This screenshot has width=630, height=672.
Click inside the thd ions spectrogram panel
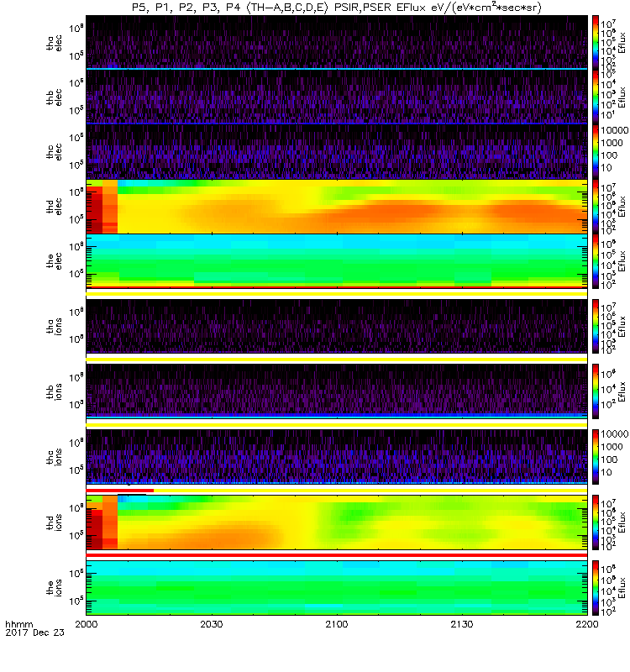pos(337,522)
